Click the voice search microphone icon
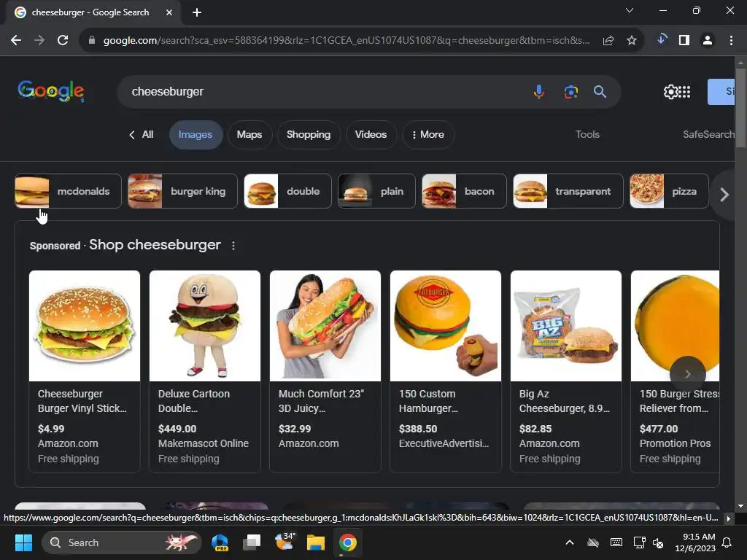 [539, 91]
